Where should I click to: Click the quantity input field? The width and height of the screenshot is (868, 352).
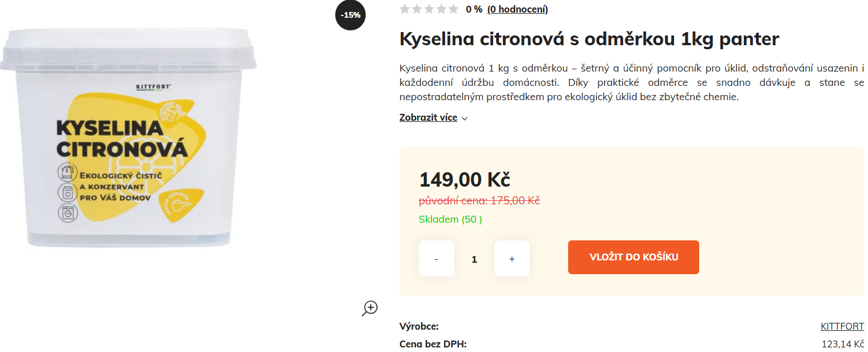click(x=474, y=259)
